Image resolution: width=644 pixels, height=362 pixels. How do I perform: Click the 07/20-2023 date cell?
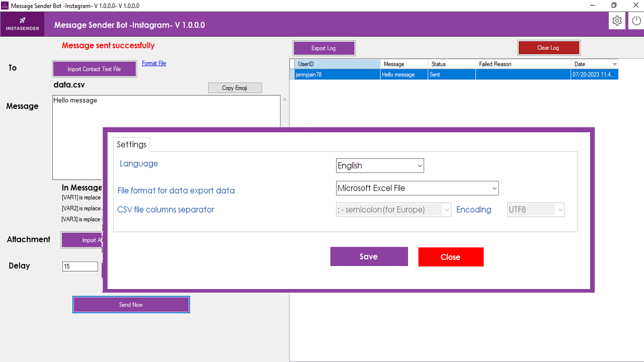click(595, 74)
